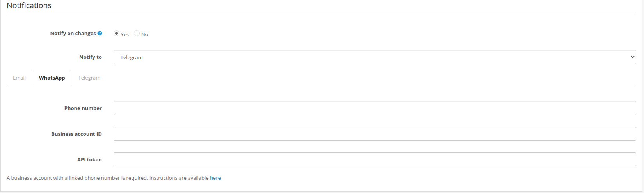Click the "Business account ID" label
The width and height of the screenshot is (644, 193).
(x=76, y=134)
